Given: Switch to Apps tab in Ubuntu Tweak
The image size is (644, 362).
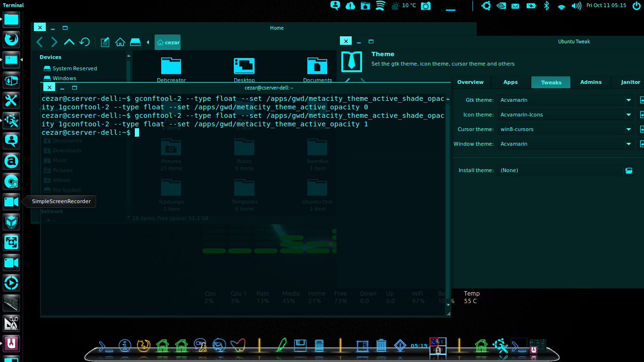Looking at the screenshot, I should [511, 82].
